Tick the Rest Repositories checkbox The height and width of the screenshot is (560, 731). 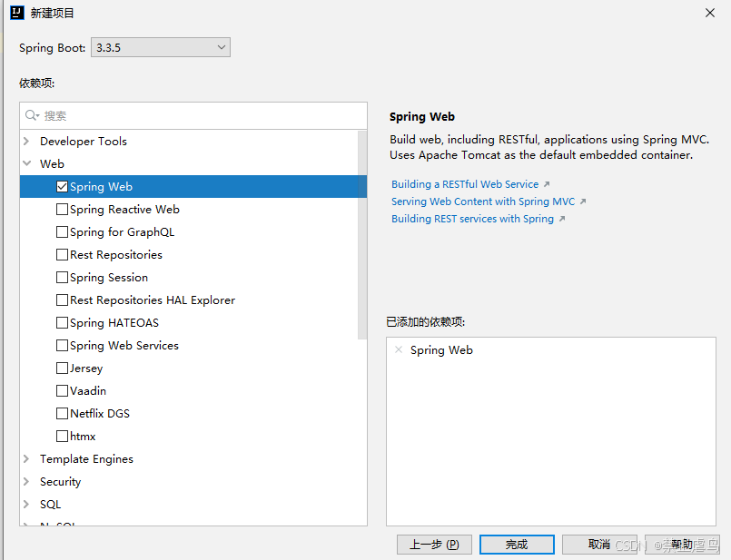62,255
